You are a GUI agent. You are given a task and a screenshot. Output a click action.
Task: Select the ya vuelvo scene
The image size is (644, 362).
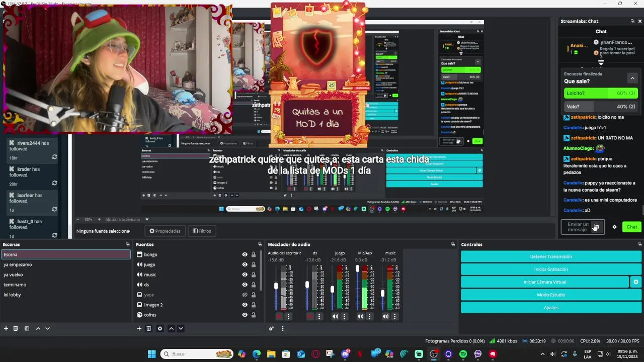click(65, 275)
